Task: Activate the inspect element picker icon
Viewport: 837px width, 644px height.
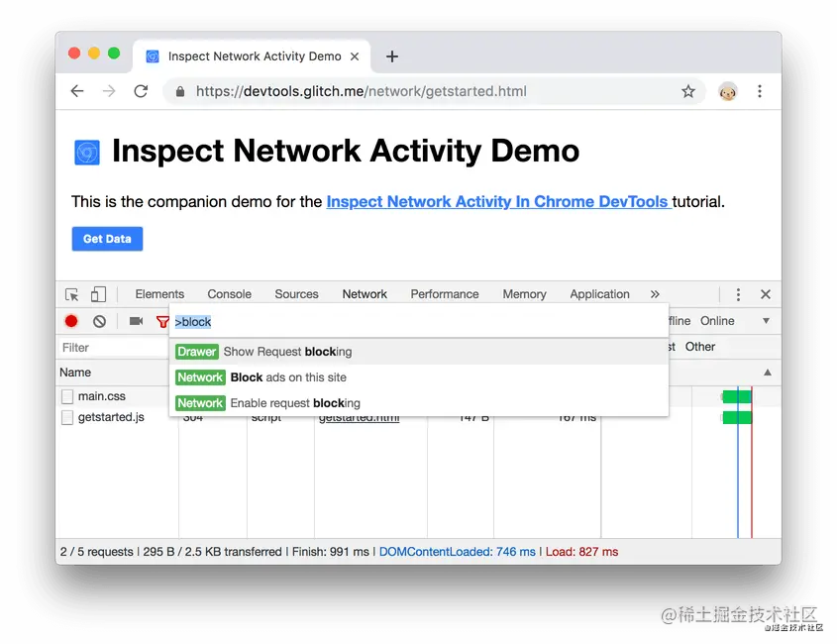Action: tap(72, 294)
